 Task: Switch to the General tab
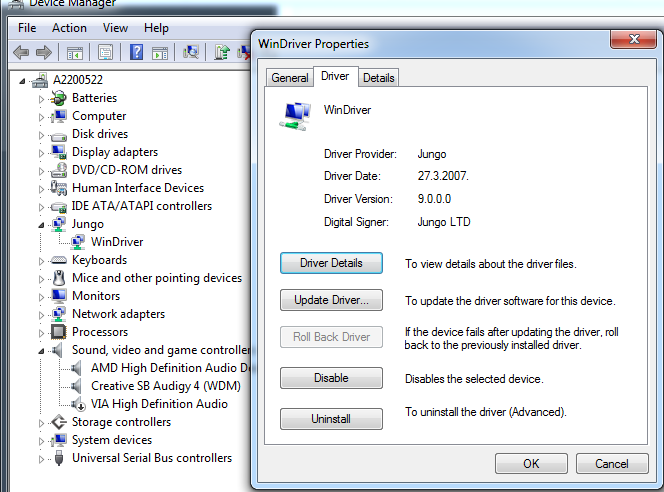pyautogui.click(x=290, y=77)
